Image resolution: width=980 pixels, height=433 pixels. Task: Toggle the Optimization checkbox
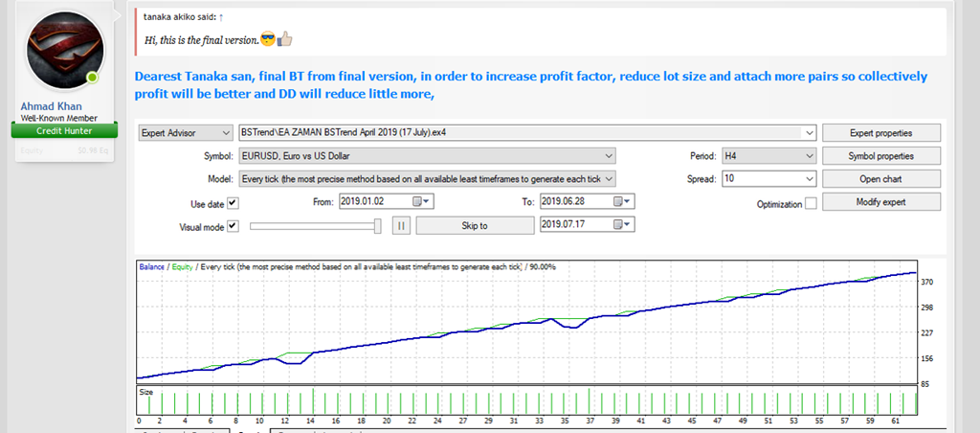(811, 204)
